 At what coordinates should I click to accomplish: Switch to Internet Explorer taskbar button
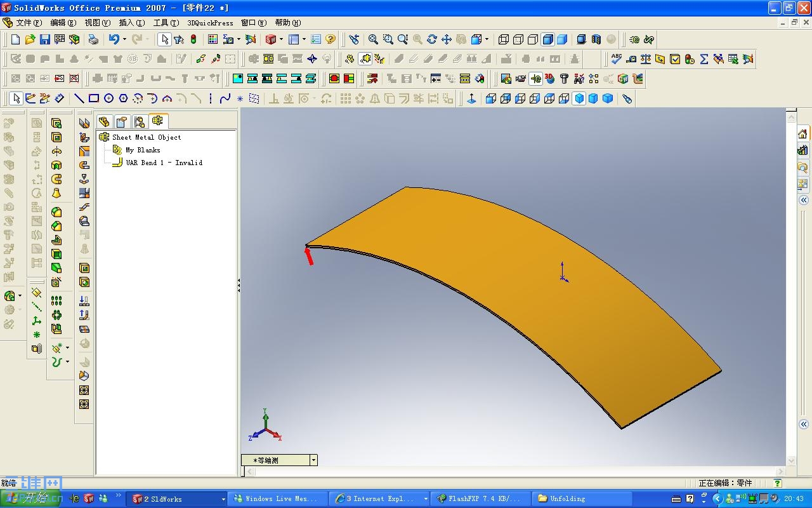pyautogui.click(x=379, y=499)
